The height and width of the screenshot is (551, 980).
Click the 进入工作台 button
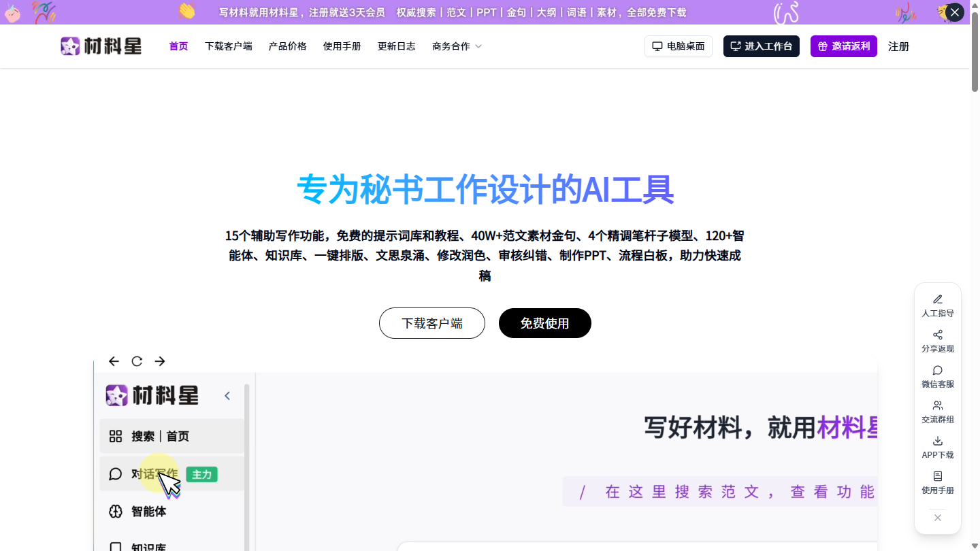[x=762, y=46]
